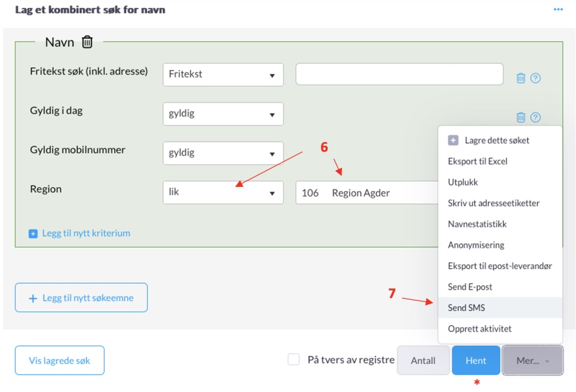Remove the Gyldig i dag criterion
The image size is (576, 392).
coord(521,117)
